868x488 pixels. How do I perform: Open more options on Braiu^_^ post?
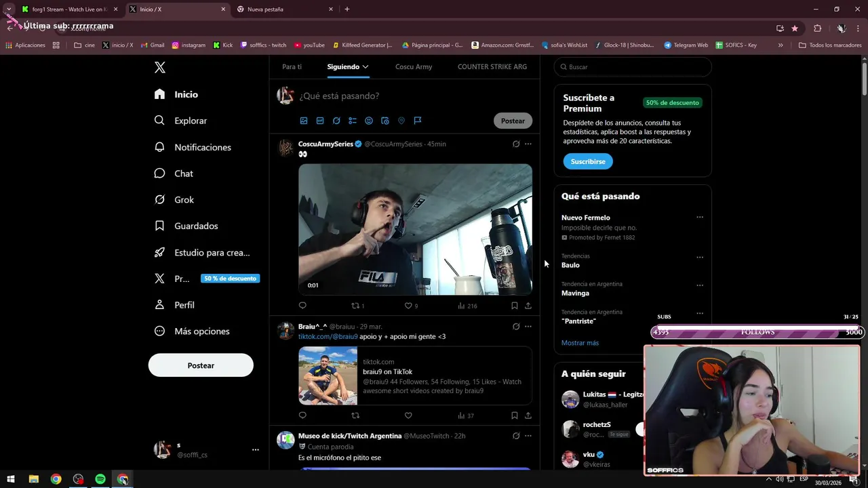[x=528, y=326]
